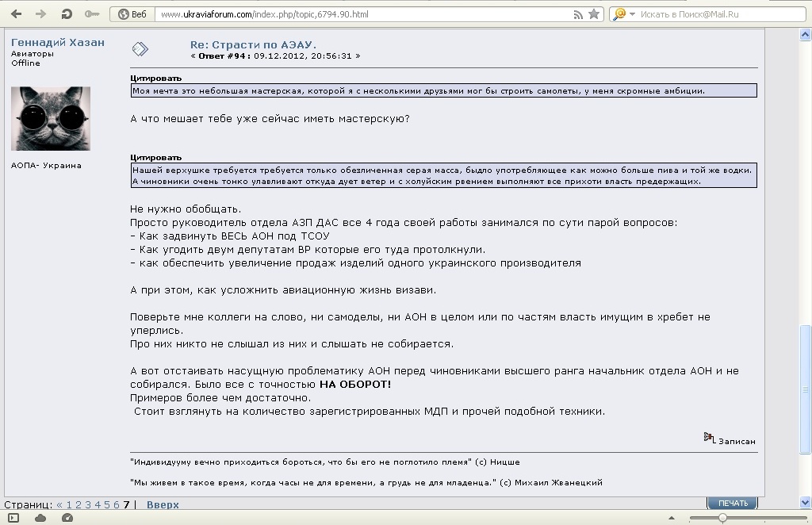Click the RSS feed icon in address bar
Image resolution: width=812 pixels, height=525 pixels.
(576, 14)
